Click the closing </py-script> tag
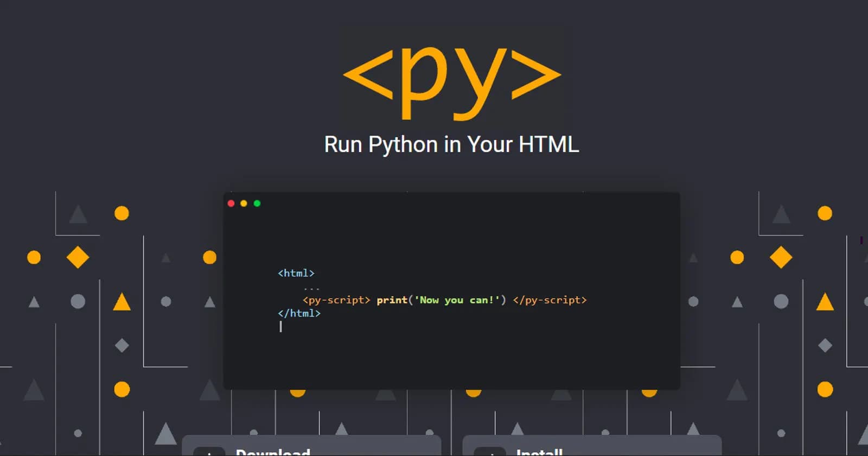The image size is (868, 456). click(550, 300)
